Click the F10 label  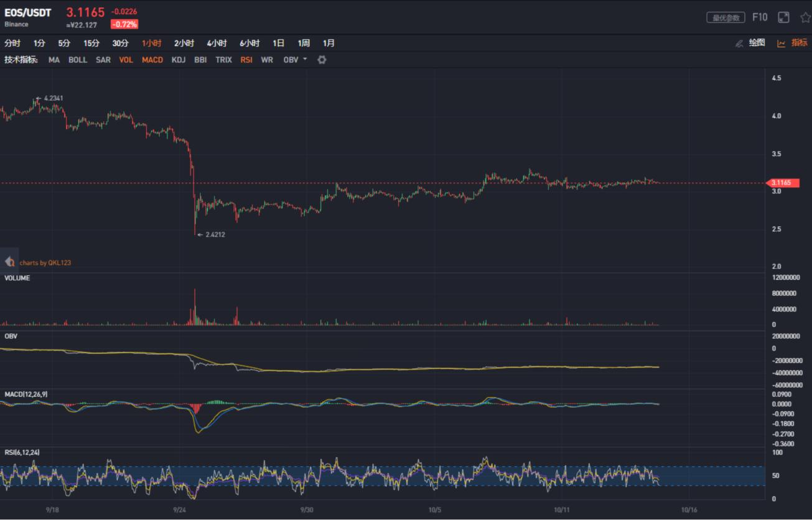(x=760, y=18)
